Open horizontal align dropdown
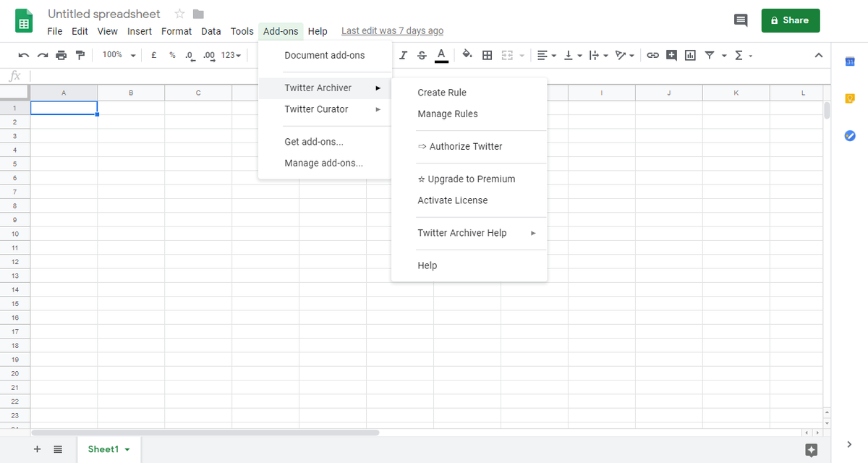This screenshot has width=868, height=463. [547, 55]
